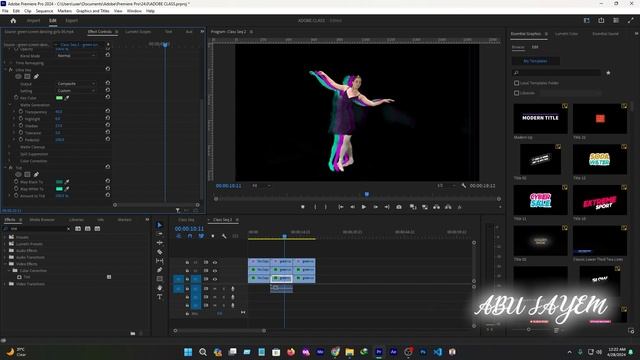The image size is (640, 360).
Task: Open Quick Export share icon
Action: pyautogui.click(x=601, y=20)
